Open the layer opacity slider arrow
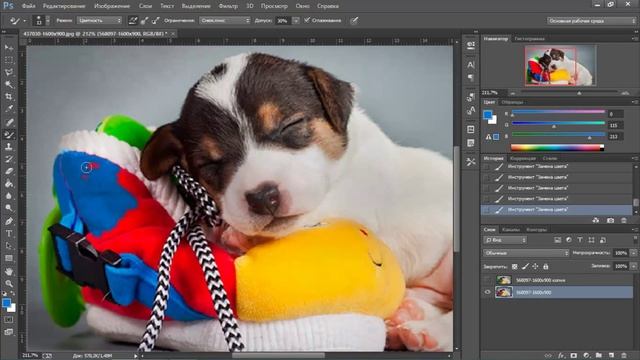This screenshot has width=640, height=360. click(x=633, y=253)
